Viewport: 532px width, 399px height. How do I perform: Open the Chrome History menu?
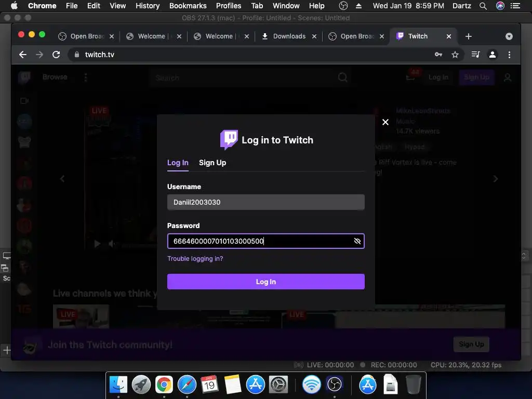coord(147,6)
